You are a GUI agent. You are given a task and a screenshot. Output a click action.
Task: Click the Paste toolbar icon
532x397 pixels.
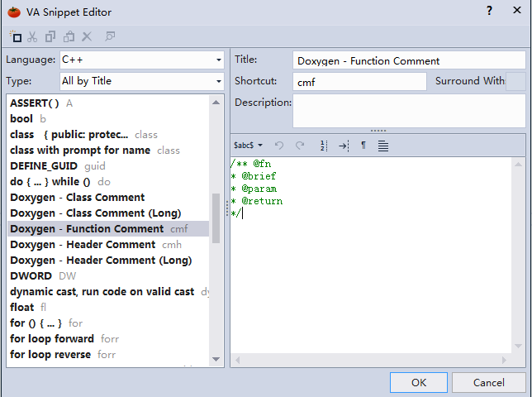tap(69, 36)
